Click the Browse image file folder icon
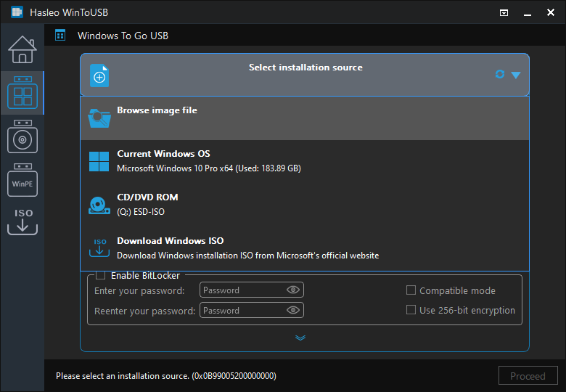Image resolution: width=566 pixels, height=392 pixels. tap(99, 118)
